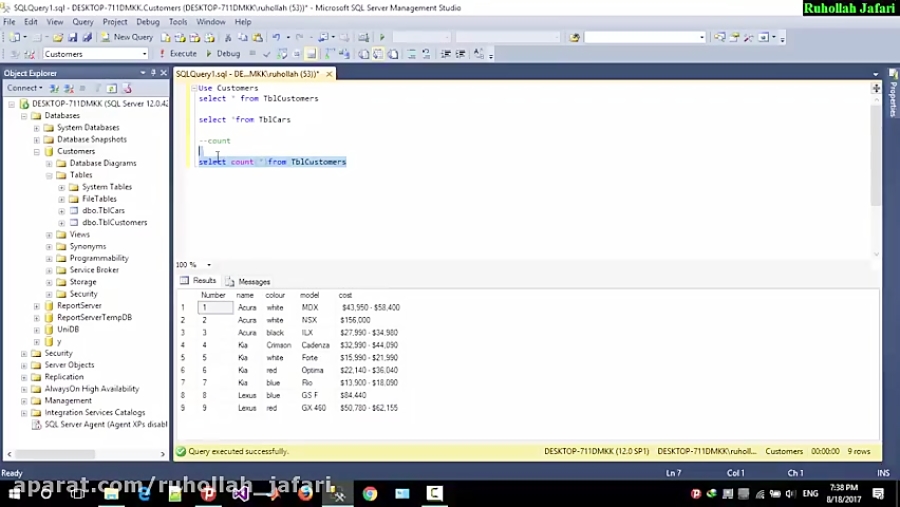Expand the Server Objects node

24,365
